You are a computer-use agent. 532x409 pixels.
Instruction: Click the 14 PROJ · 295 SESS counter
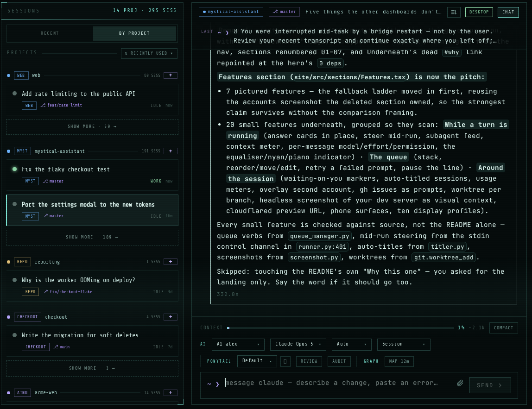[x=145, y=11]
